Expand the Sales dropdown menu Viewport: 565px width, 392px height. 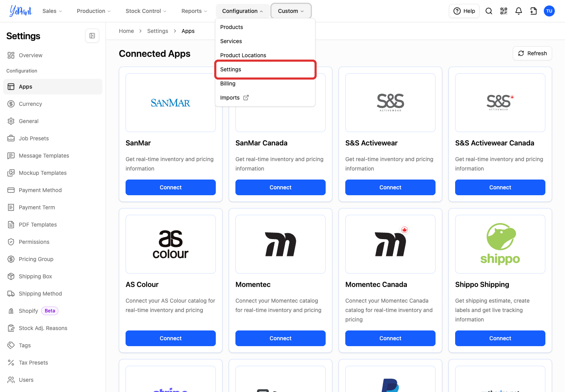click(52, 11)
